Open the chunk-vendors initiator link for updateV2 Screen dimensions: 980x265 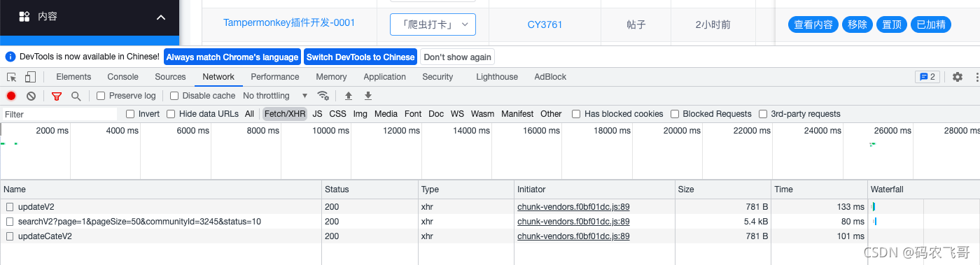pyautogui.click(x=573, y=207)
